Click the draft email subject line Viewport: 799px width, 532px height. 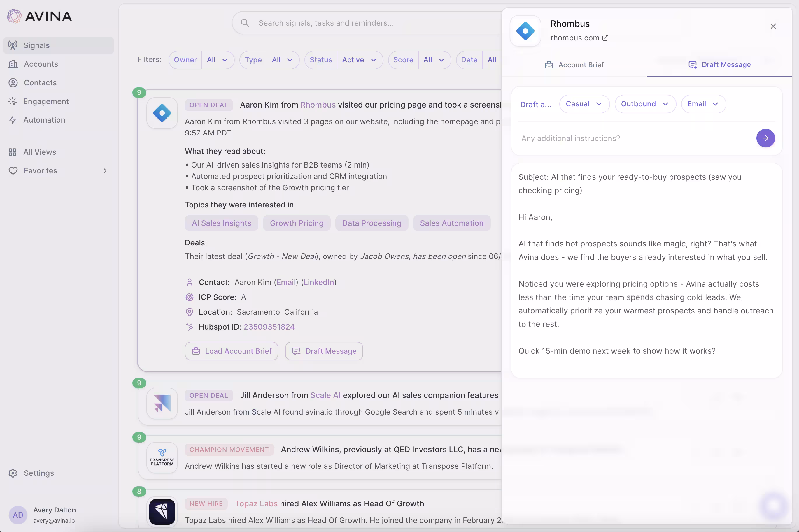point(630,184)
